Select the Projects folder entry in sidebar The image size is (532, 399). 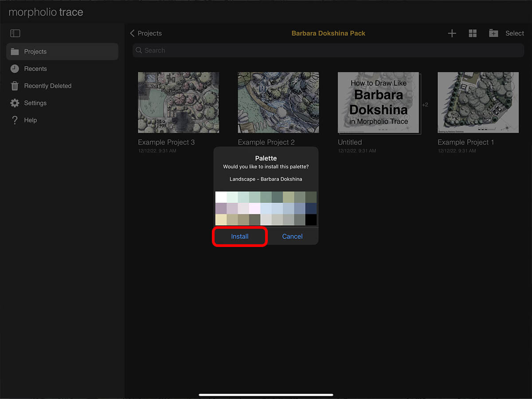point(36,51)
